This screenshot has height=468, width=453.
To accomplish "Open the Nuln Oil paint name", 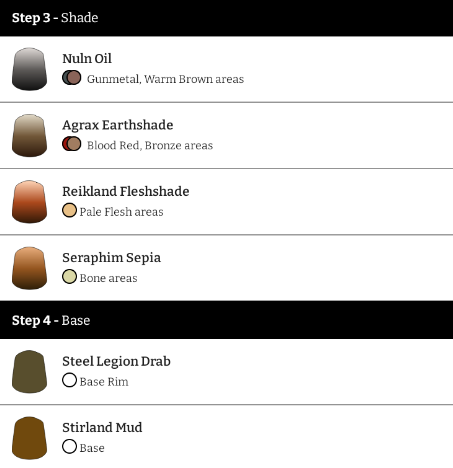I will click(87, 59).
